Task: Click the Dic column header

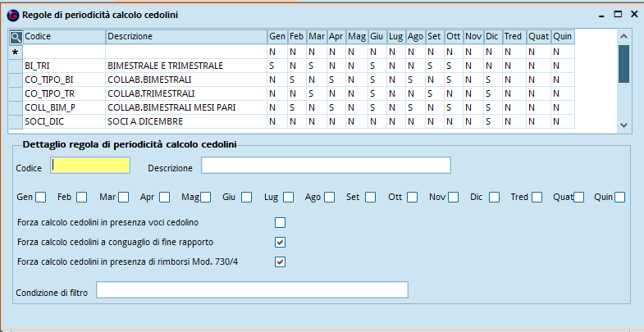Action: (492, 37)
